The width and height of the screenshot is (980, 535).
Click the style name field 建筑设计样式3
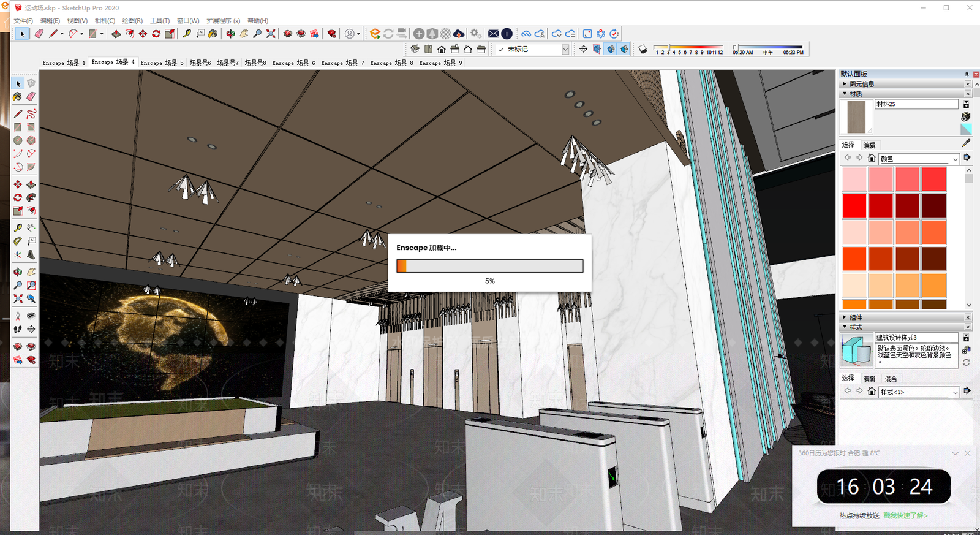click(x=916, y=338)
